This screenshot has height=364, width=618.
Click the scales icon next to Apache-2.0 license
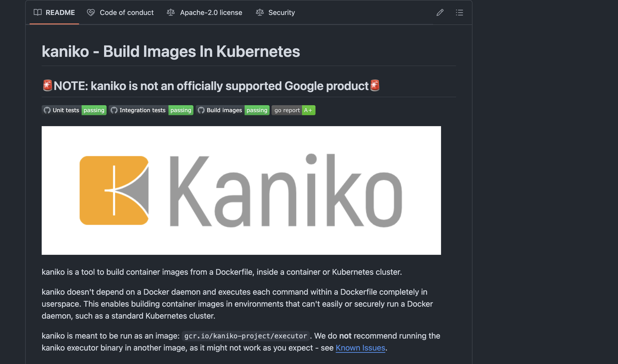click(171, 12)
